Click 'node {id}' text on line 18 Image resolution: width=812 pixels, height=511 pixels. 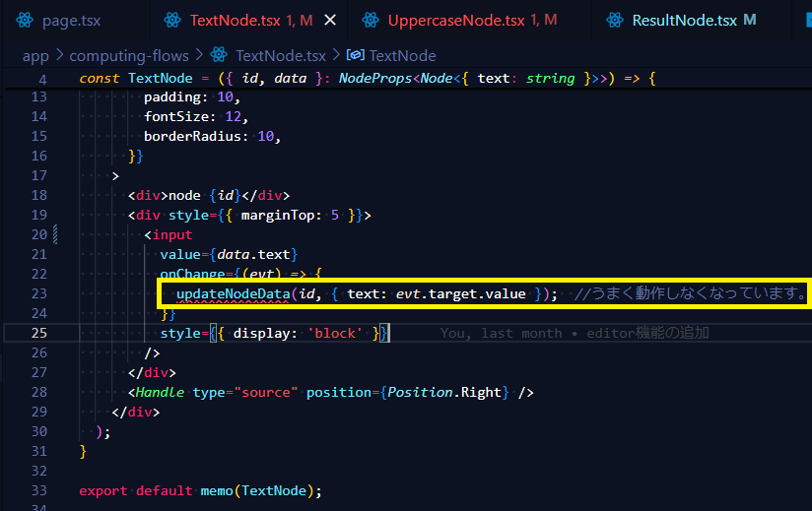205,196
